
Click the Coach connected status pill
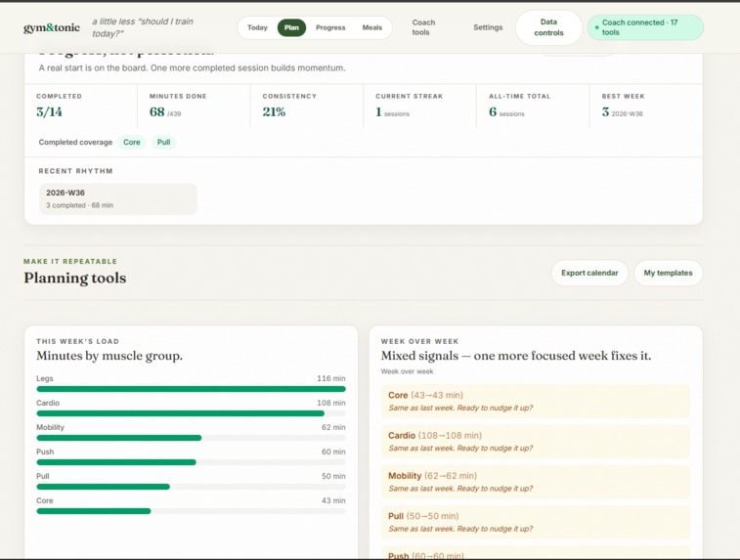point(645,27)
